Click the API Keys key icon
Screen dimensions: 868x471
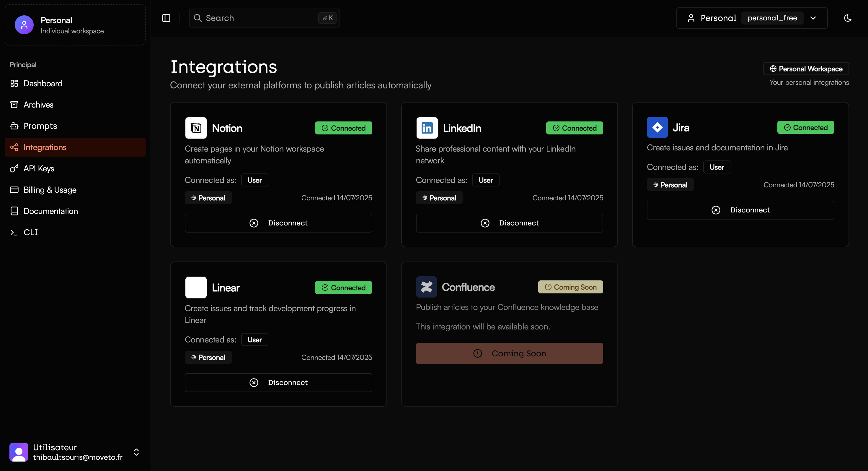coord(14,168)
